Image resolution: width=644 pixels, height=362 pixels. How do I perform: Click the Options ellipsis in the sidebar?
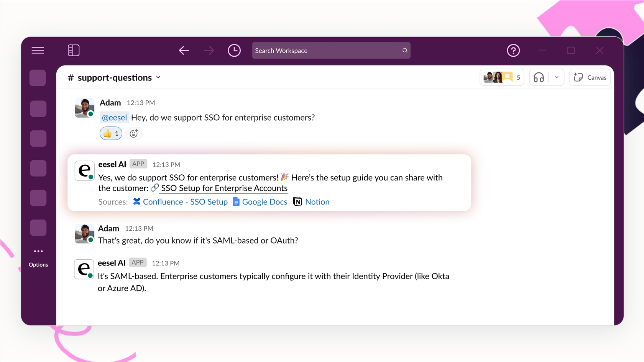38,251
